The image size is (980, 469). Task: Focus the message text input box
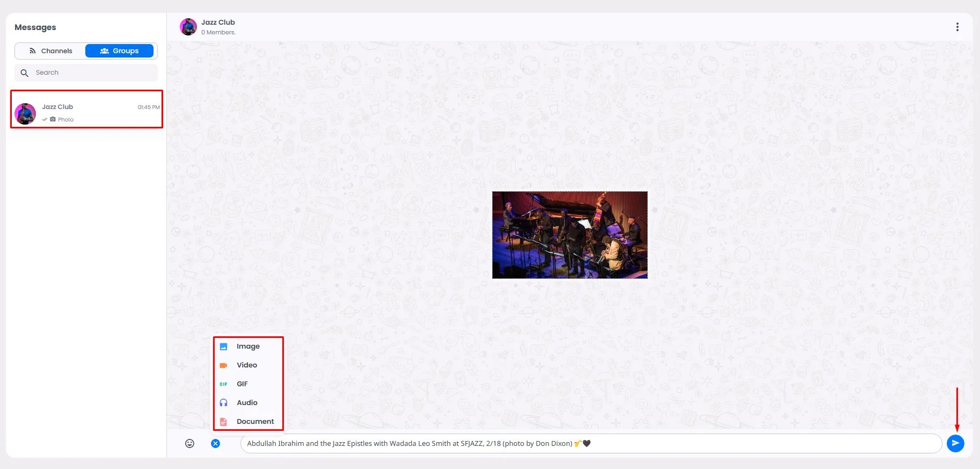[x=591, y=444]
